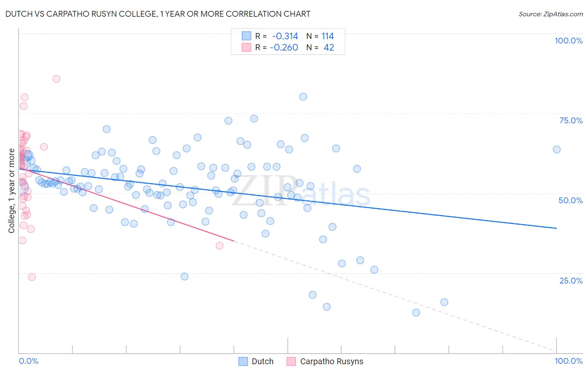Toggle the Carpatho Rusyns series legend label
588x373 pixels.
332,361
